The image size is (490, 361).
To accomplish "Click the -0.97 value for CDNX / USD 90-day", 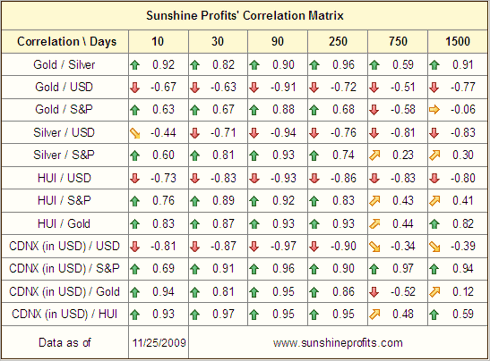I will [x=283, y=246].
